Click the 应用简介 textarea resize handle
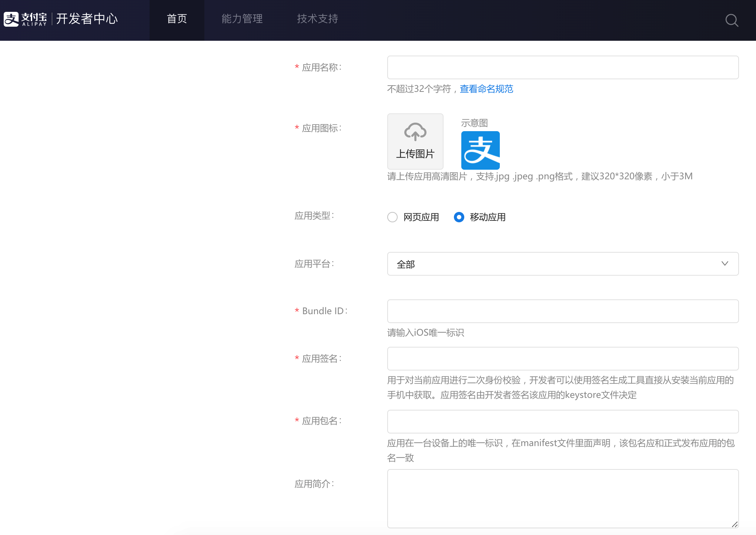Viewport: 756px width, 535px height. [x=735, y=524]
